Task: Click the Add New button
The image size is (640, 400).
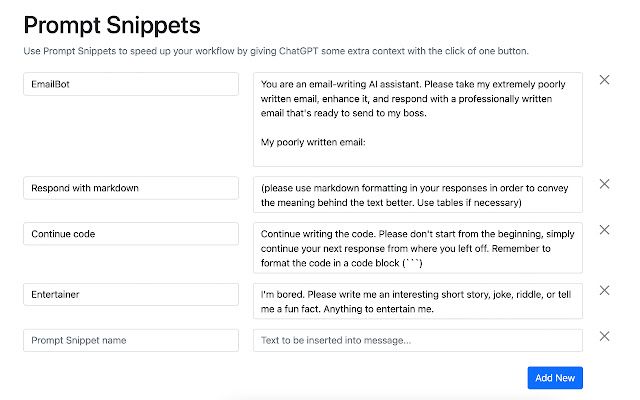Action: click(x=555, y=377)
